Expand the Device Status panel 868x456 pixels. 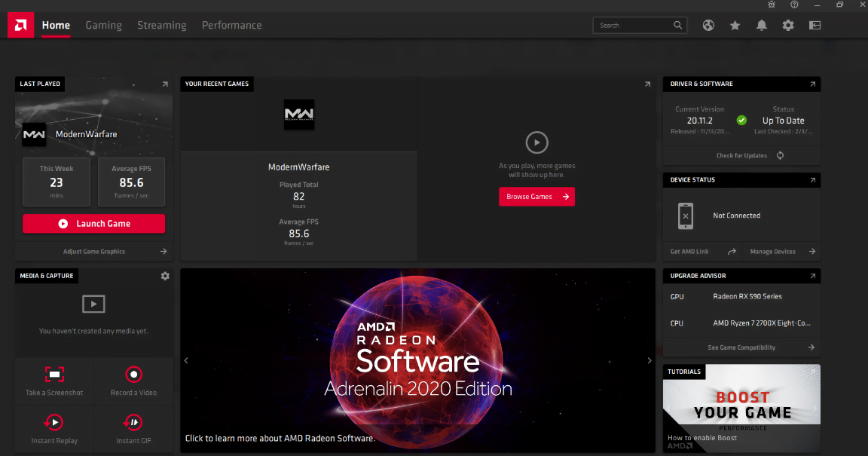pos(813,180)
